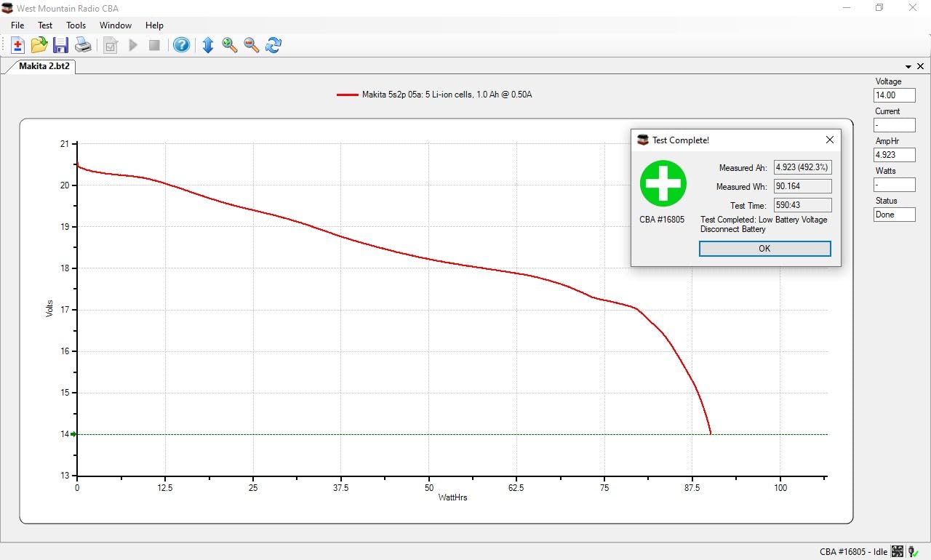This screenshot has height=560, width=931.
Task: Click the blue vertical autoscale arrow icon
Action: (x=208, y=45)
